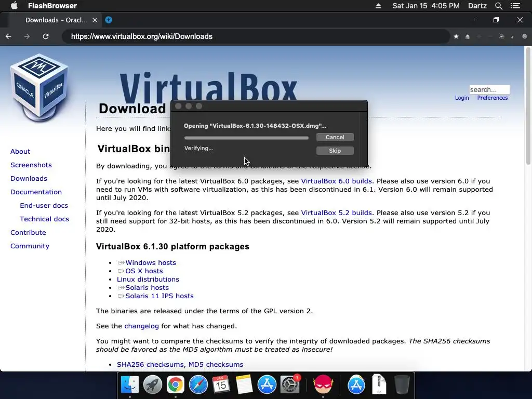Open the VirtualBox 5.2 builds link

(x=336, y=213)
